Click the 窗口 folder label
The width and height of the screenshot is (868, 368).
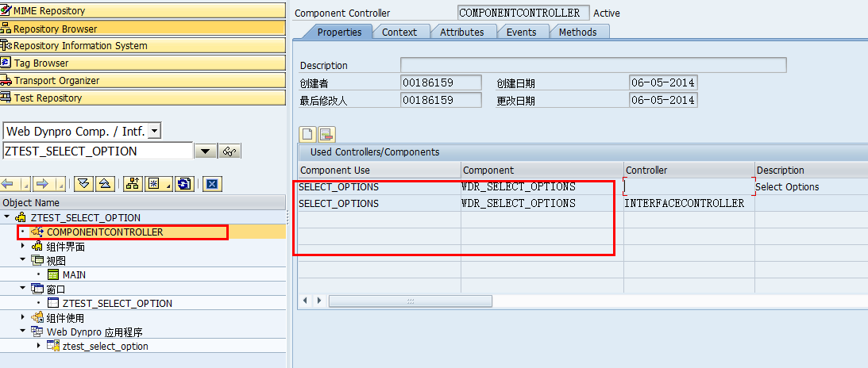[x=56, y=289]
